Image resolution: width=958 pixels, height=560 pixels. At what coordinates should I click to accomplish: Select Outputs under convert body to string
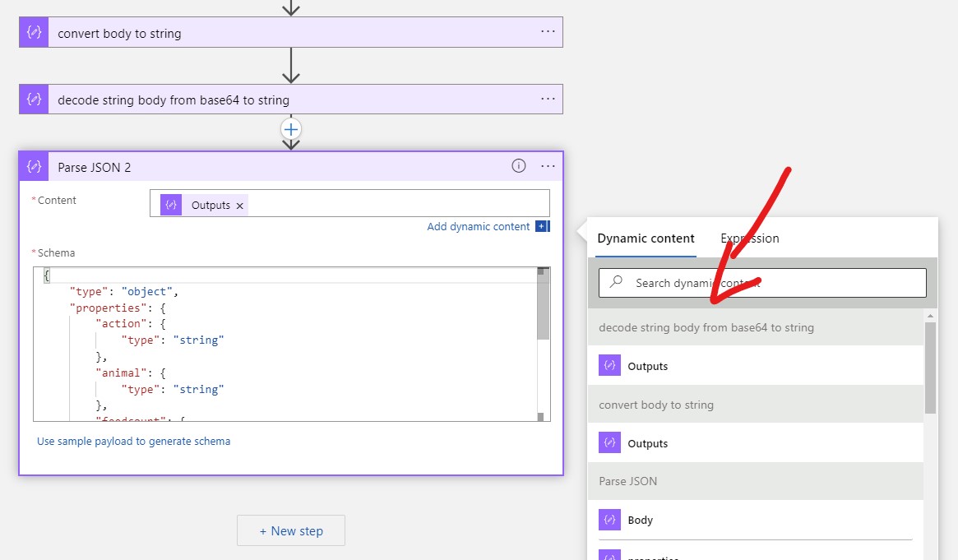(647, 444)
